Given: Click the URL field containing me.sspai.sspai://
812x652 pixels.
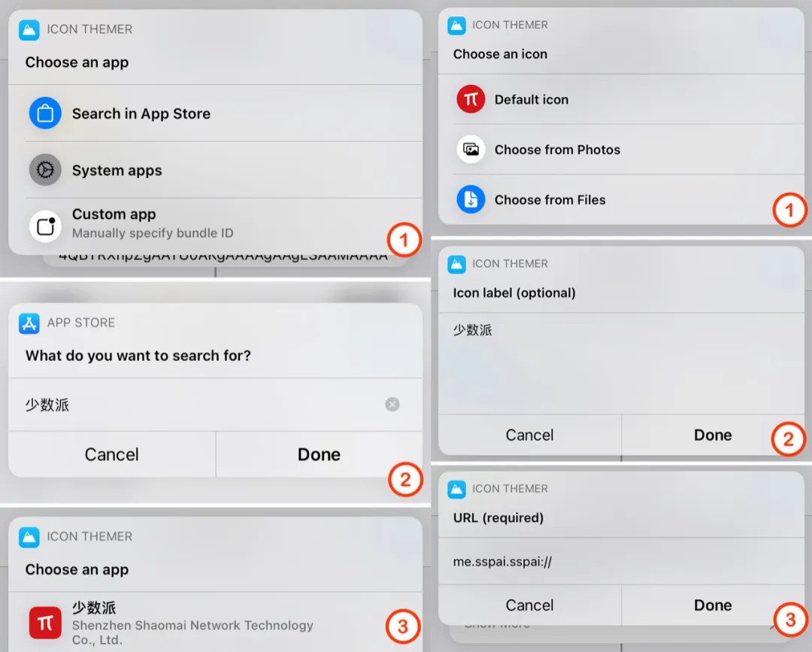Looking at the screenshot, I should [x=620, y=561].
